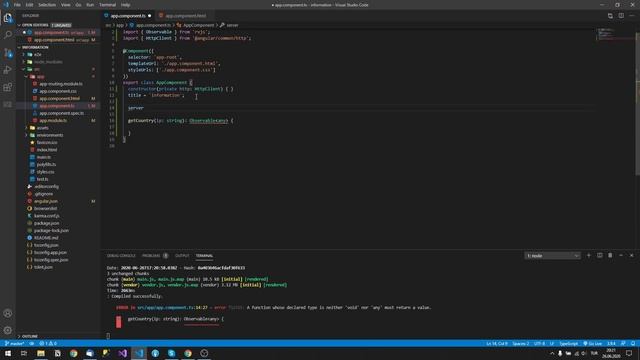Open the Help menu
The width and height of the screenshot is (640, 360).
point(126,5)
